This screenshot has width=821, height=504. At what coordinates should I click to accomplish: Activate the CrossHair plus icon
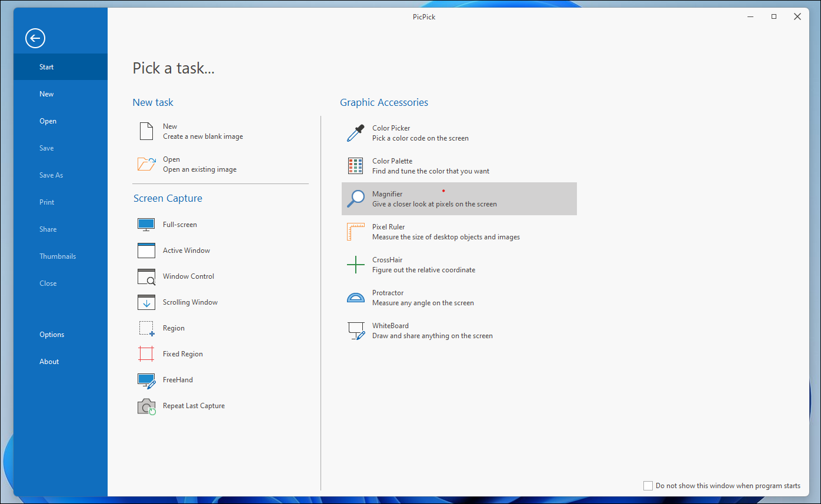(355, 265)
